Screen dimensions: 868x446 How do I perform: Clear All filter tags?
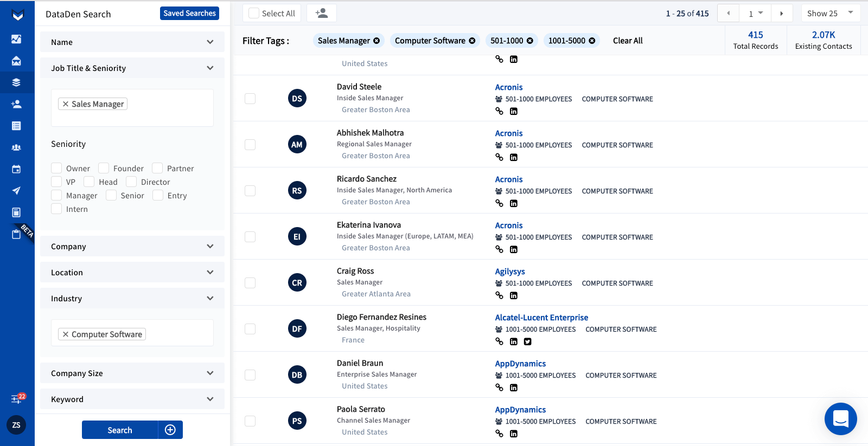coord(628,41)
